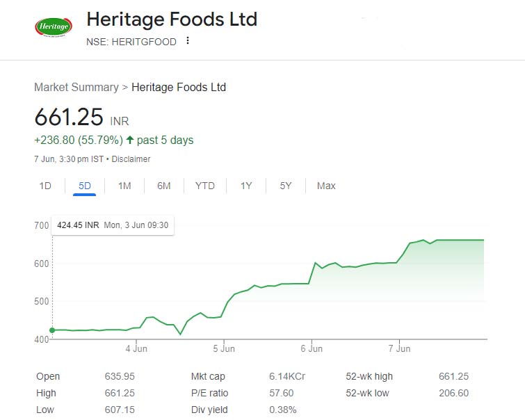Click the green up arrow indicator
The height and width of the screenshot is (420, 525).
click(130, 140)
